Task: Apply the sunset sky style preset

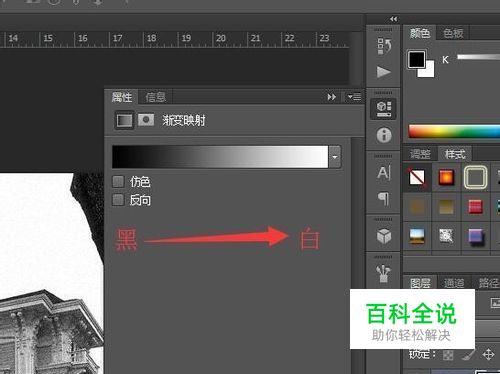Action: click(417, 236)
